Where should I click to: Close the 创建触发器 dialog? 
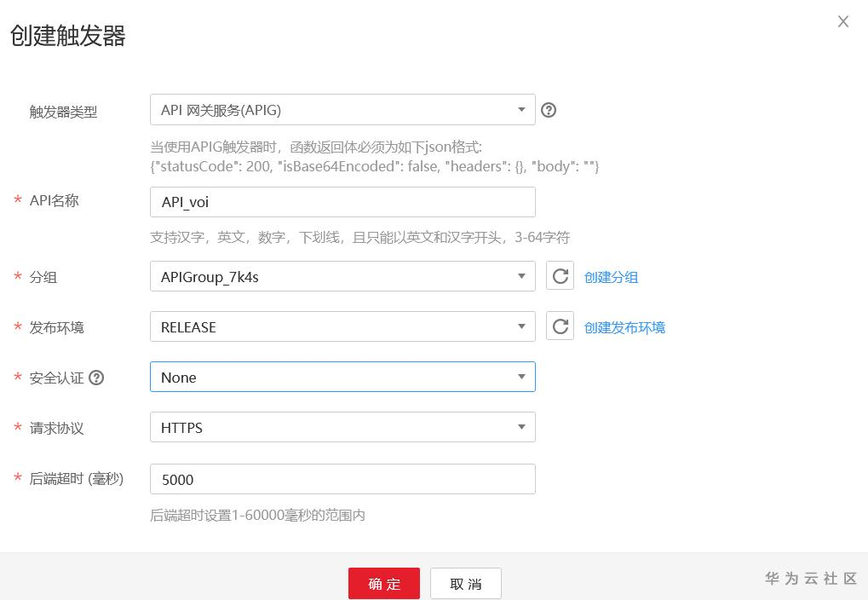pos(842,21)
